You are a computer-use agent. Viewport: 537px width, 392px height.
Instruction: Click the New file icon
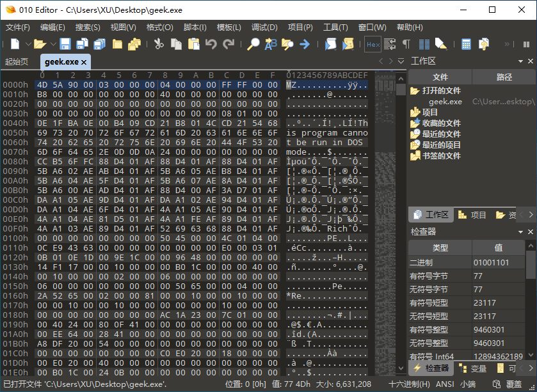click(x=15, y=44)
